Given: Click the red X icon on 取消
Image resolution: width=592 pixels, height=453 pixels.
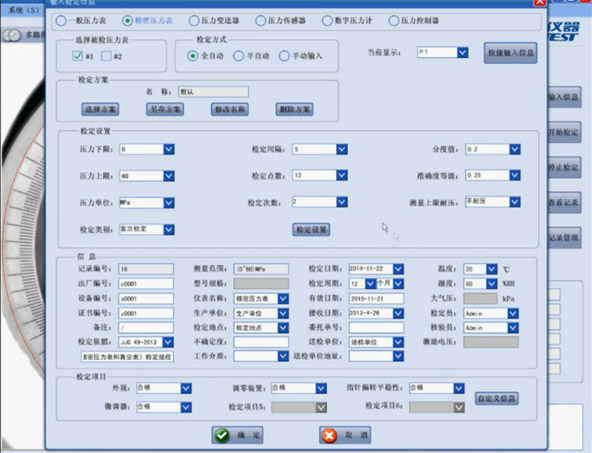Looking at the screenshot, I should (329, 435).
